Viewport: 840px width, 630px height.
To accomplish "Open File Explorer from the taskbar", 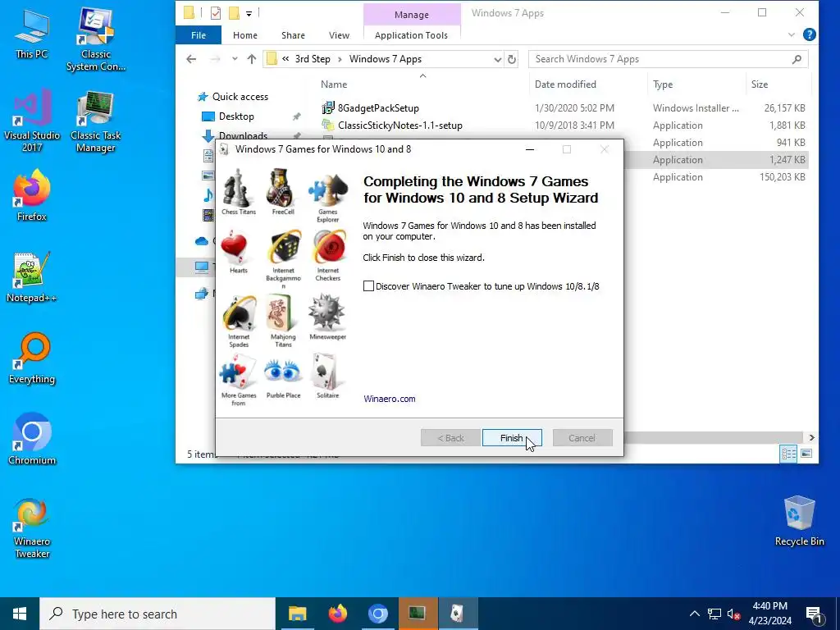I will coord(297,614).
